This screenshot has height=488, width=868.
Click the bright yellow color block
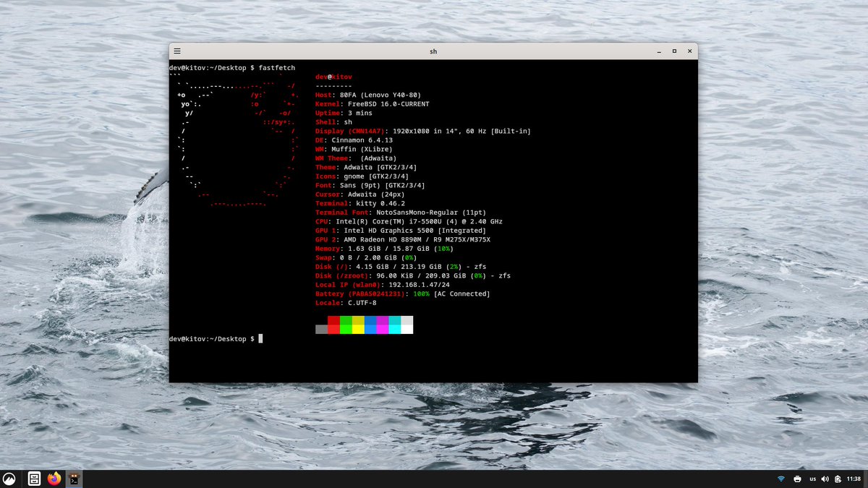click(x=358, y=329)
